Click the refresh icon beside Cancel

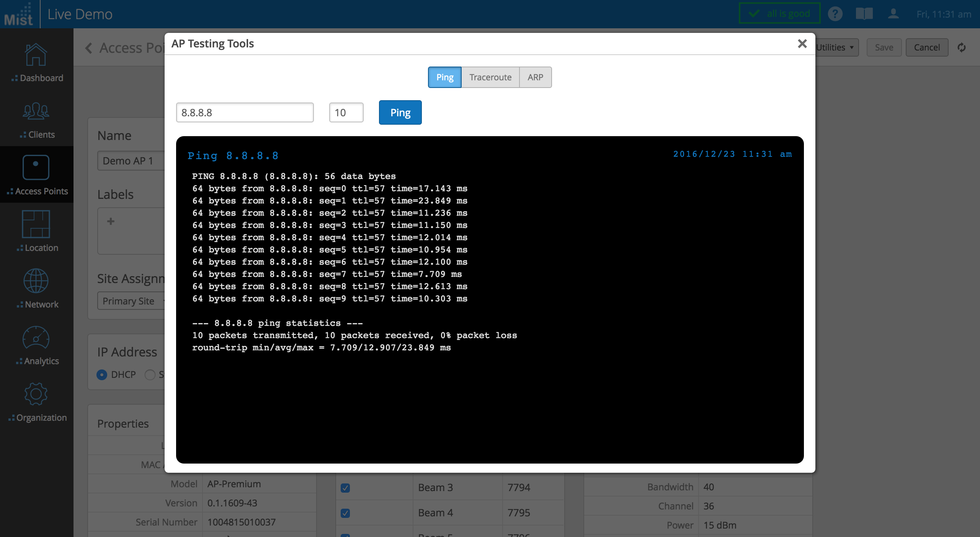click(961, 47)
